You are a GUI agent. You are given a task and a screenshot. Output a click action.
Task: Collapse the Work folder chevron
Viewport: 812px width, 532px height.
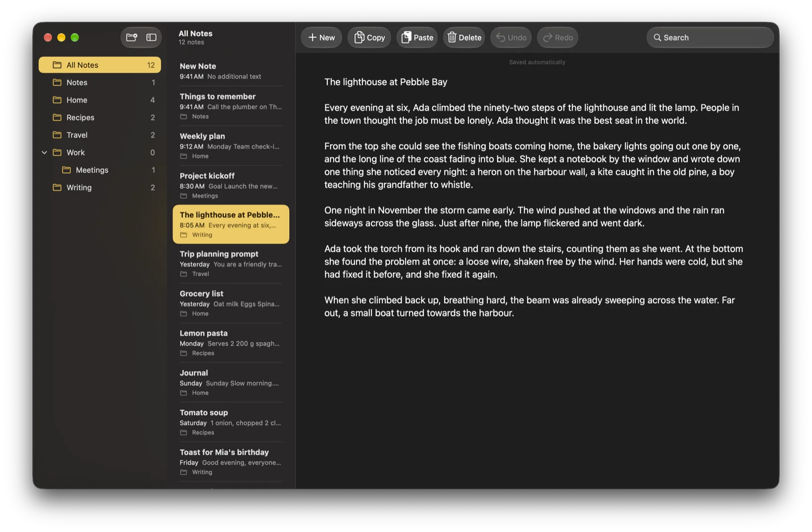(45, 153)
